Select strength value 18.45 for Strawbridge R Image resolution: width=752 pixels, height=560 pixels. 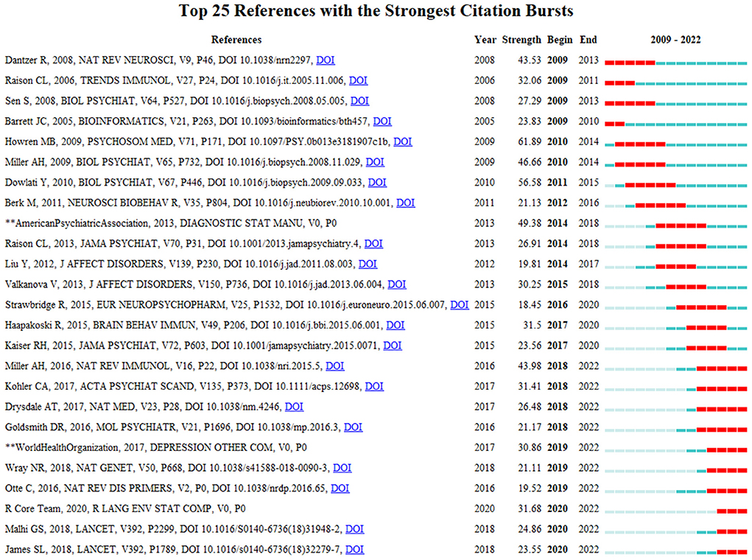pyautogui.click(x=530, y=305)
